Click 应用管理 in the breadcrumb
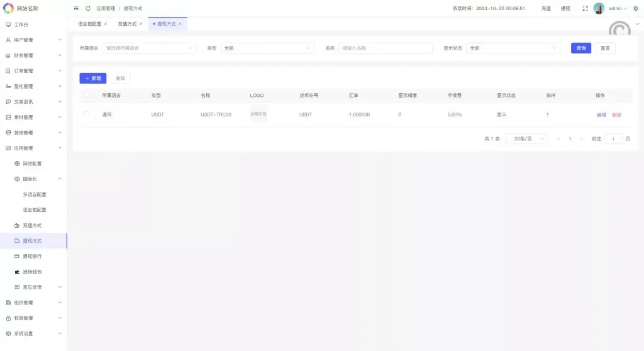 106,8
